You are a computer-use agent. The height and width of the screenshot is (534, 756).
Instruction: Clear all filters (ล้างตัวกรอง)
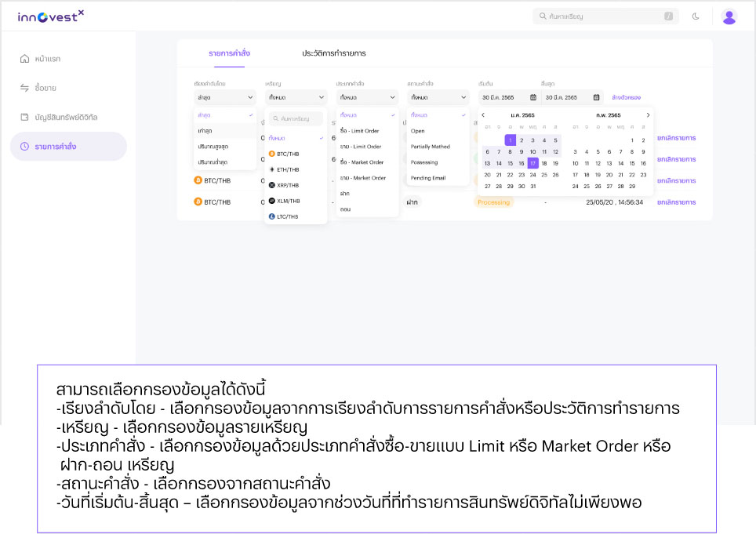pyautogui.click(x=626, y=97)
